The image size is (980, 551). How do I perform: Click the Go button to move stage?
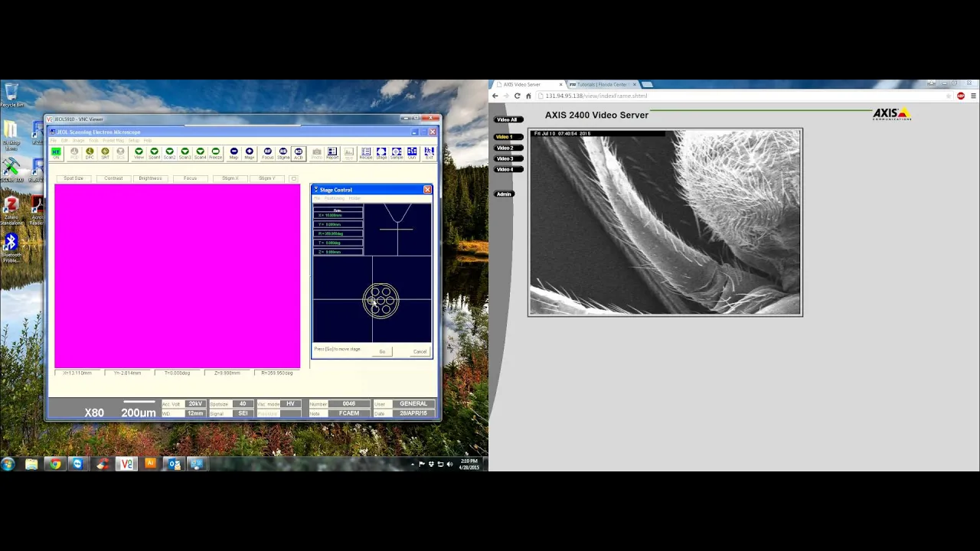pos(382,351)
